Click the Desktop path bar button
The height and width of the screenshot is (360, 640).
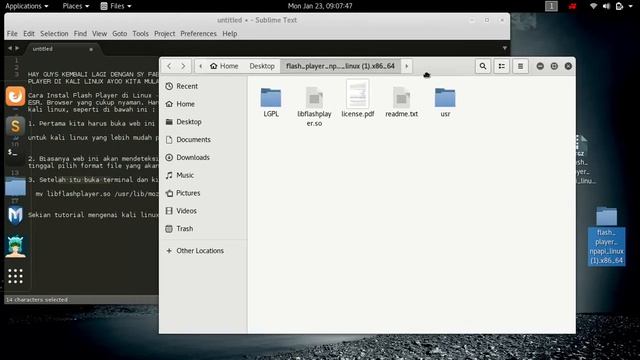262,66
